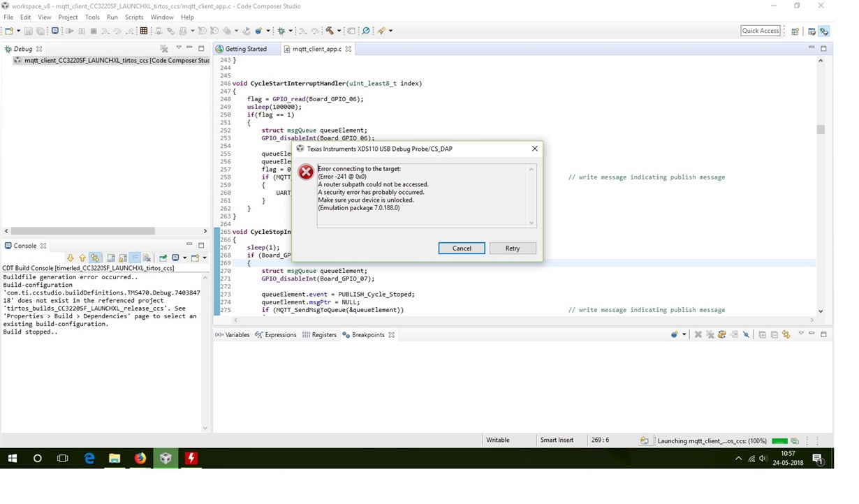The height and width of the screenshot is (504, 859).
Task: Click Retry in the error dialog
Action: 513,249
